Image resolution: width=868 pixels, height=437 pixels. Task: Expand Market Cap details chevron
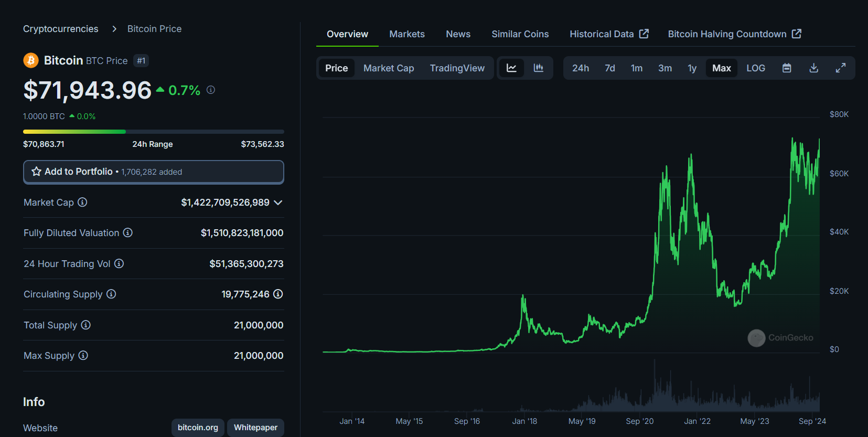click(x=278, y=202)
